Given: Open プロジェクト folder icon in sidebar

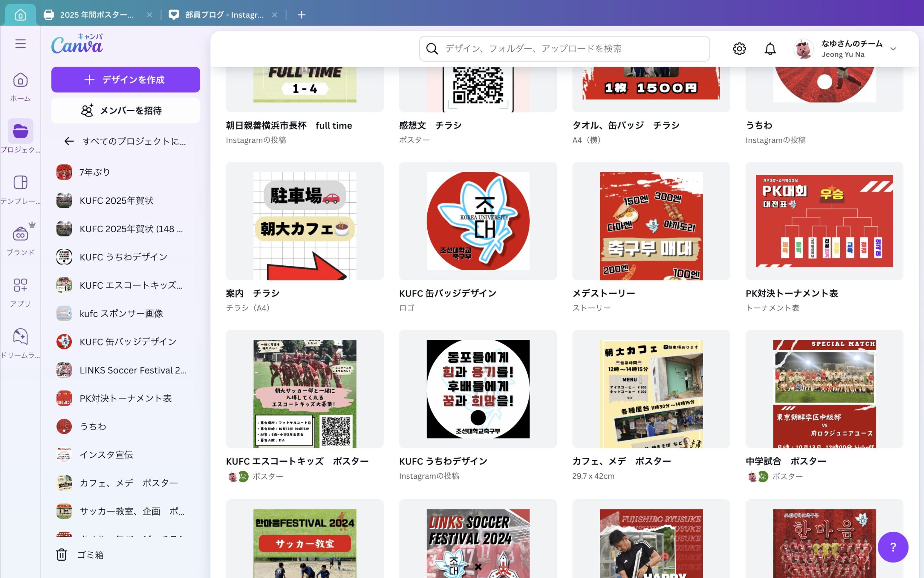Looking at the screenshot, I should click(x=20, y=131).
